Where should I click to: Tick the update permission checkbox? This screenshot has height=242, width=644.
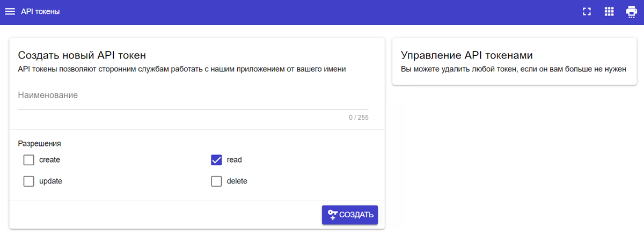coord(28,181)
